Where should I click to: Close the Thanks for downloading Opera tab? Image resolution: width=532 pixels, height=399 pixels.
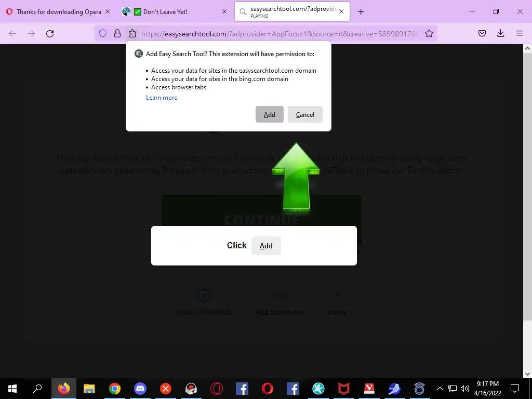tap(108, 11)
